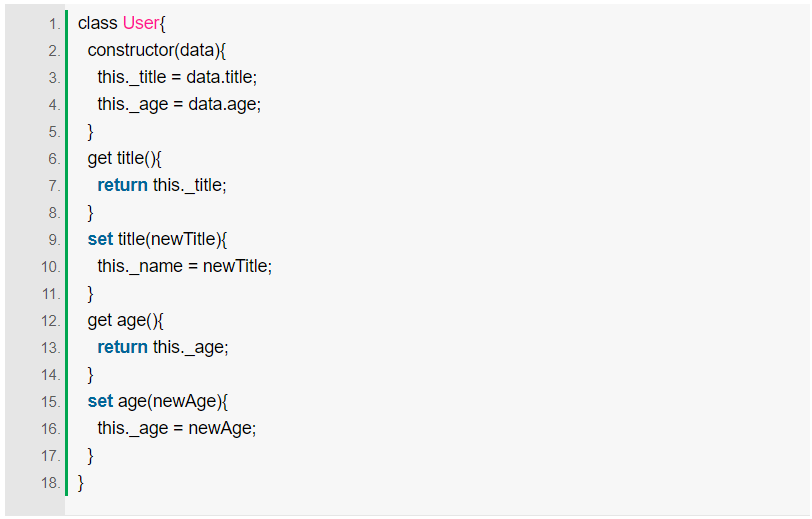The image size is (812, 519).
Task: Click line number 12 in gutter
Action: pyautogui.click(x=51, y=321)
